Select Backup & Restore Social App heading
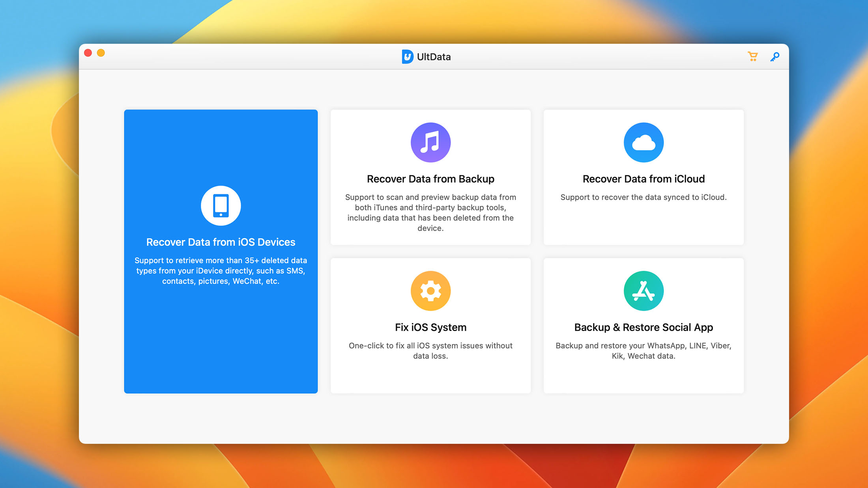The image size is (868, 488). (x=644, y=327)
